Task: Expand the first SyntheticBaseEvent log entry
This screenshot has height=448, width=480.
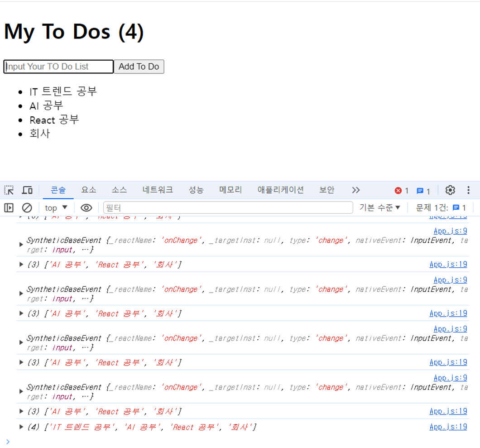Action: click(x=21, y=245)
